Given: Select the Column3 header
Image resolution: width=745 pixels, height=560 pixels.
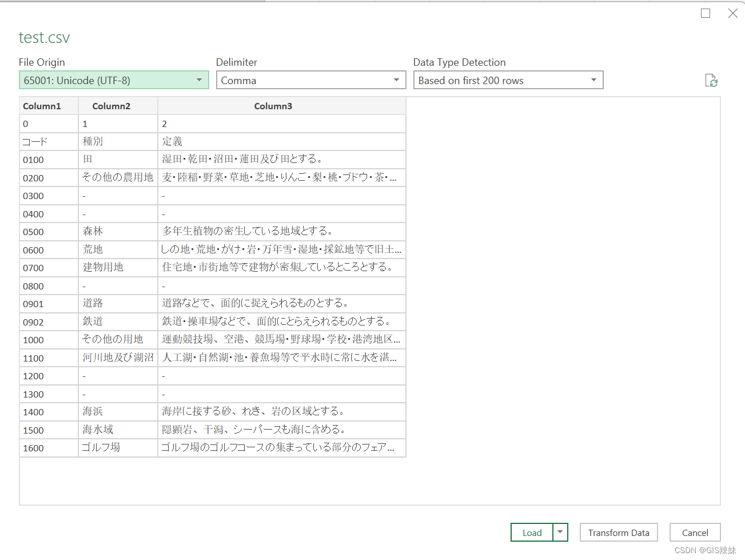Looking at the screenshot, I should click(282, 106).
